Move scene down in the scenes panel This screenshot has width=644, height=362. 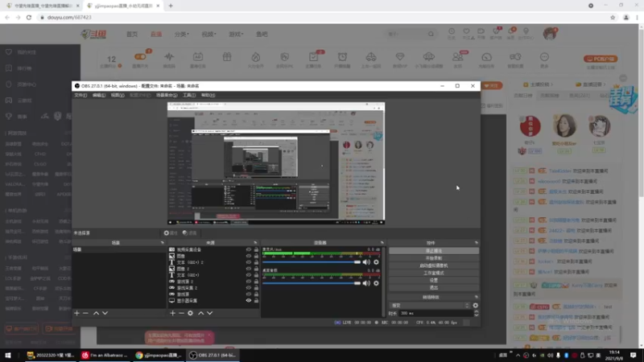[105, 313]
